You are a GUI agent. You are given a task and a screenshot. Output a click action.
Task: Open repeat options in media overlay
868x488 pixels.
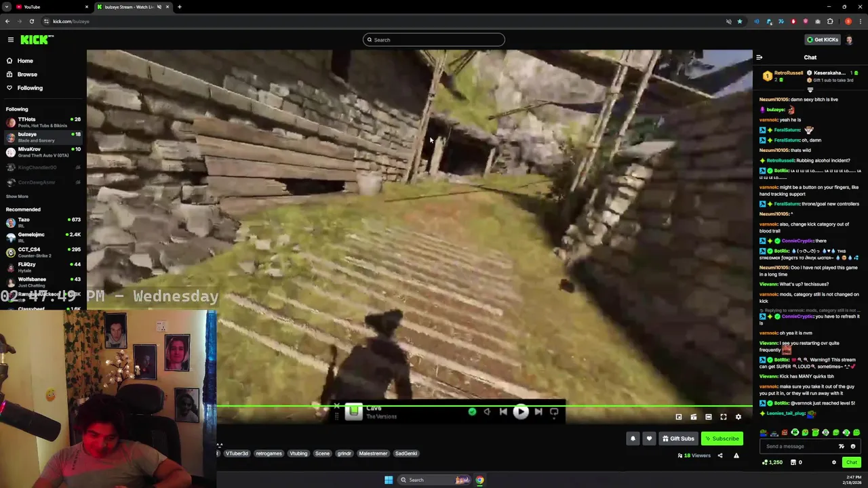[x=554, y=411]
